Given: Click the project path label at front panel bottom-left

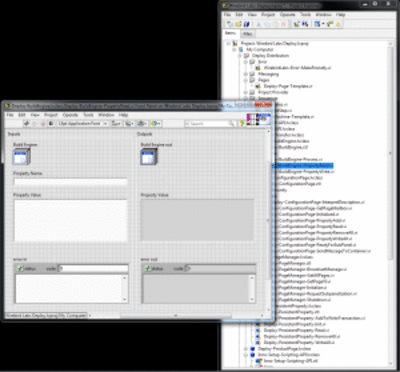Looking at the screenshot, I should point(46,315).
